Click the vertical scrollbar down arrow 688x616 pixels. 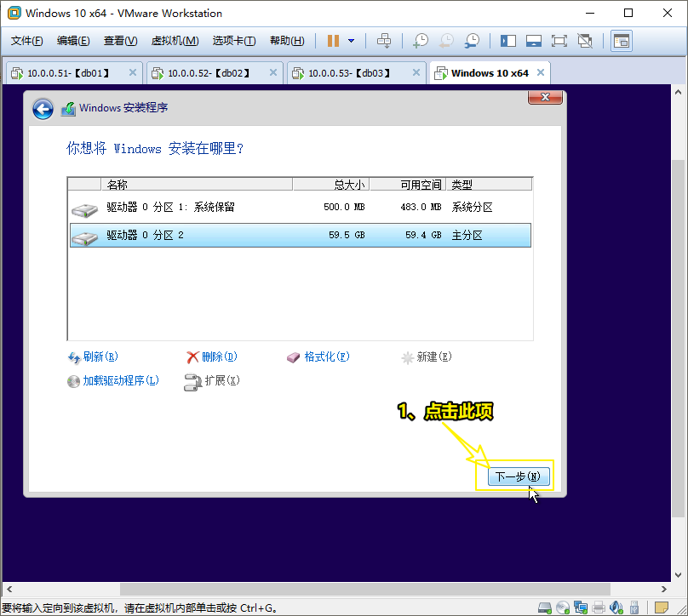click(x=678, y=575)
